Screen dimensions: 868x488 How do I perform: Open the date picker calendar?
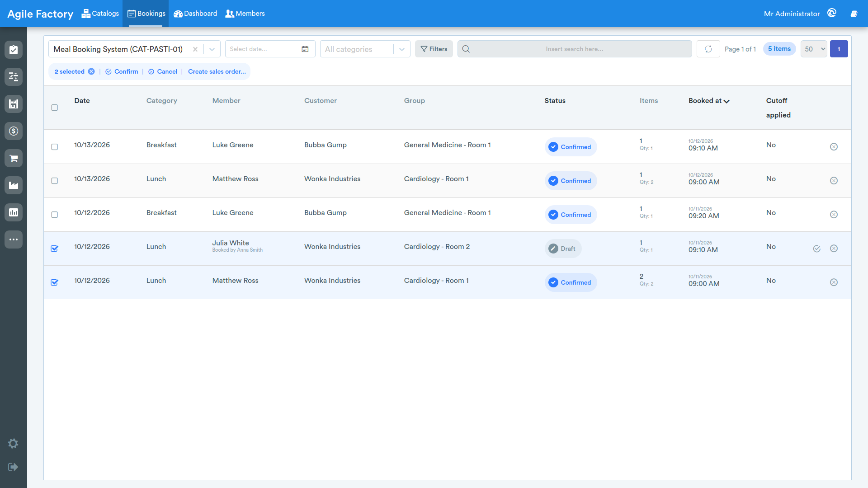pos(305,49)
